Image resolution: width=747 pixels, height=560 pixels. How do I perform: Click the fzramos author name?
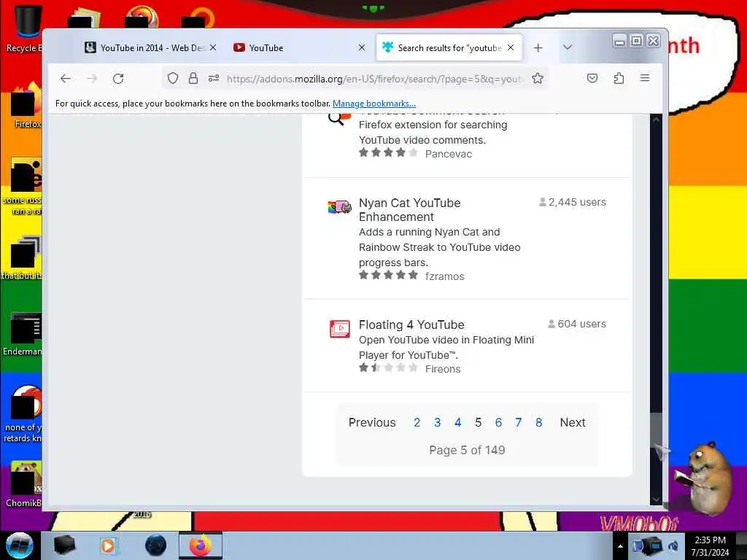[444, 276]
